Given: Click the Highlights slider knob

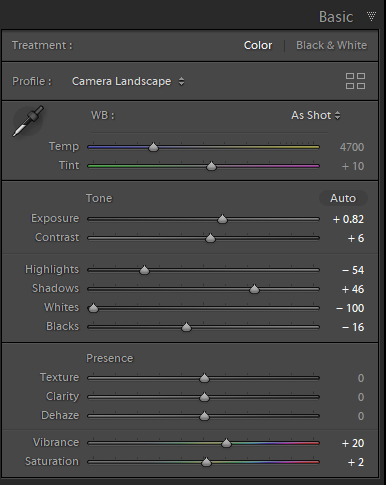Looking at the screenshot, I should [144, 270].
